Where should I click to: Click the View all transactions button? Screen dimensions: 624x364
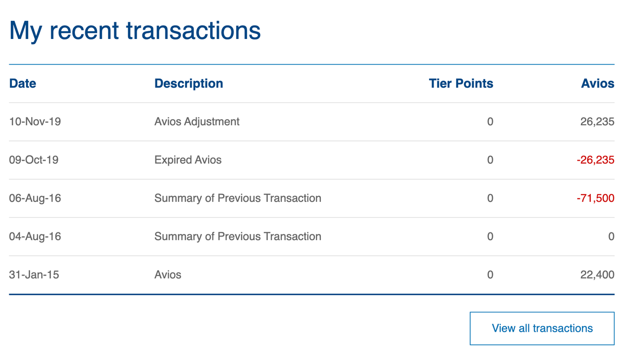542,329
